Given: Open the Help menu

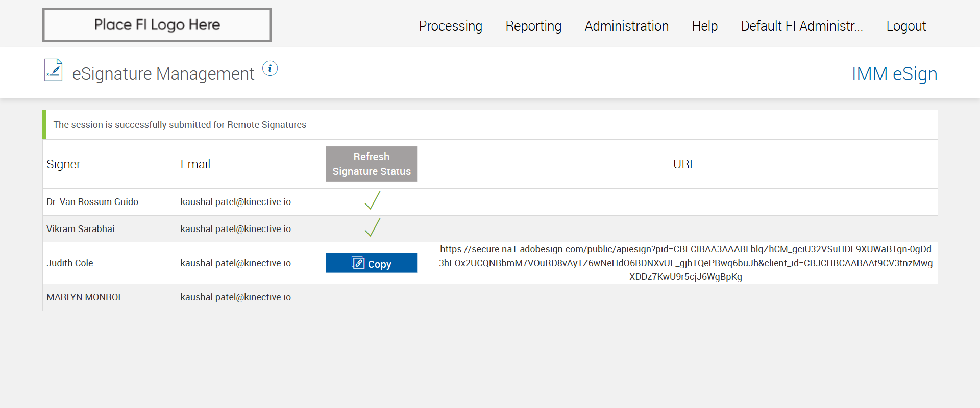Looking at the screenshot, I should click(704, 26).
